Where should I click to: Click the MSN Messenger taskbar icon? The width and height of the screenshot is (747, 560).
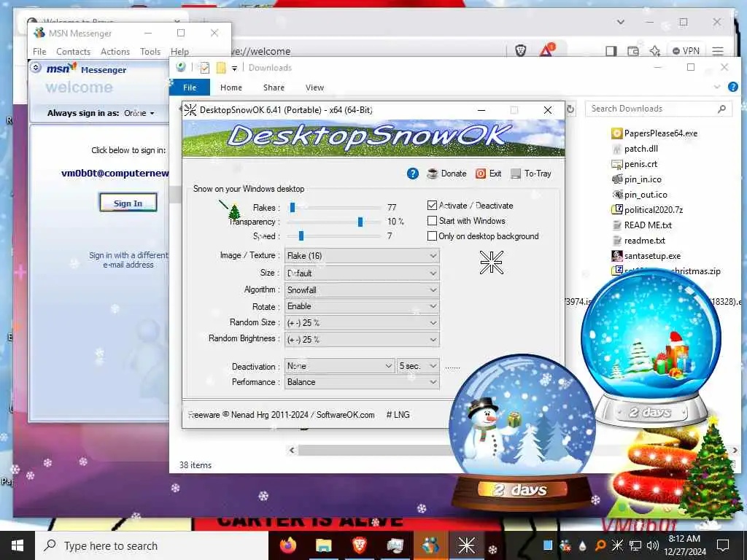tap(430, 545)
